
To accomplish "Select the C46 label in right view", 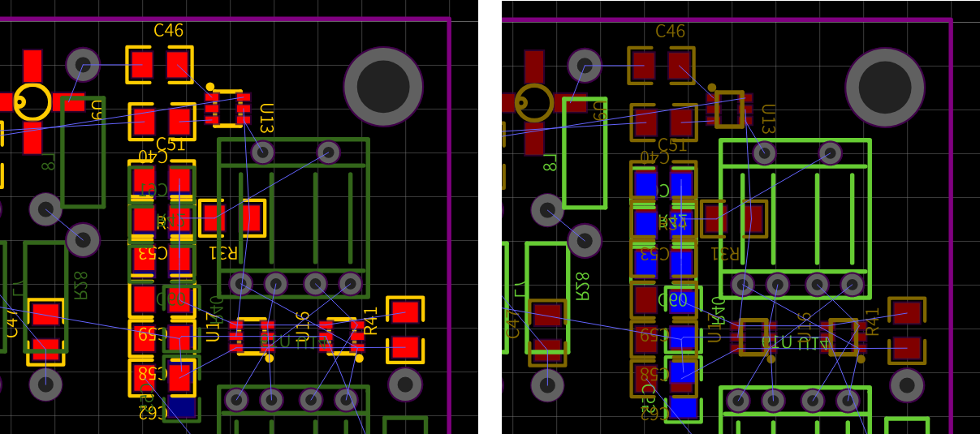I will tap(671, 32).
